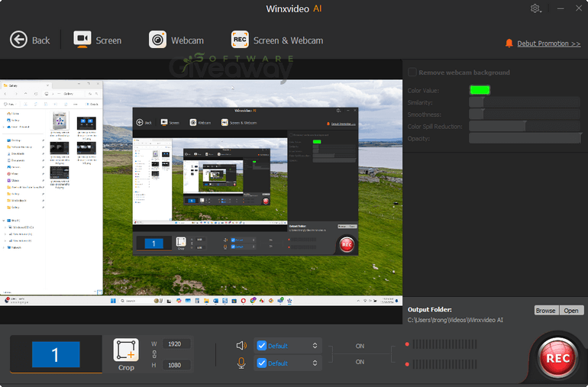Open the microphone device Default dropdown
Viewport: 588px width, 387px height.
point(288,363)
